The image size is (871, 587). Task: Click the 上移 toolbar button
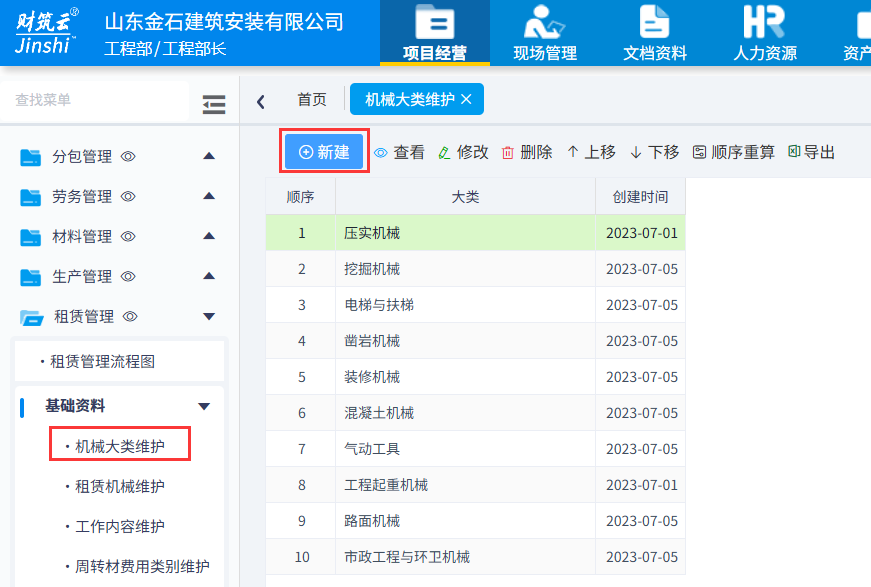(x=591, y=152)
